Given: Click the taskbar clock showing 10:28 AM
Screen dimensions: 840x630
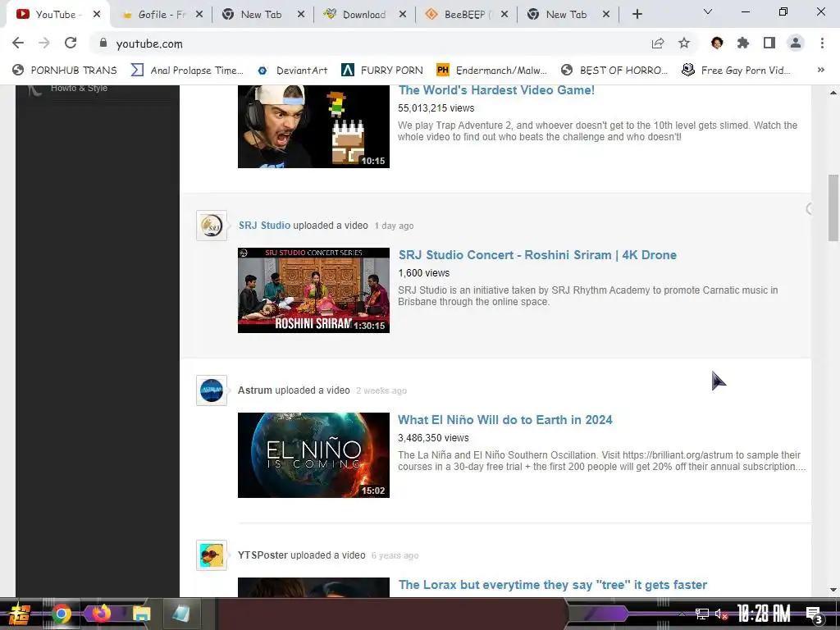Looking at the screenshot, I should pyautogui.click(x=764, y=614).
